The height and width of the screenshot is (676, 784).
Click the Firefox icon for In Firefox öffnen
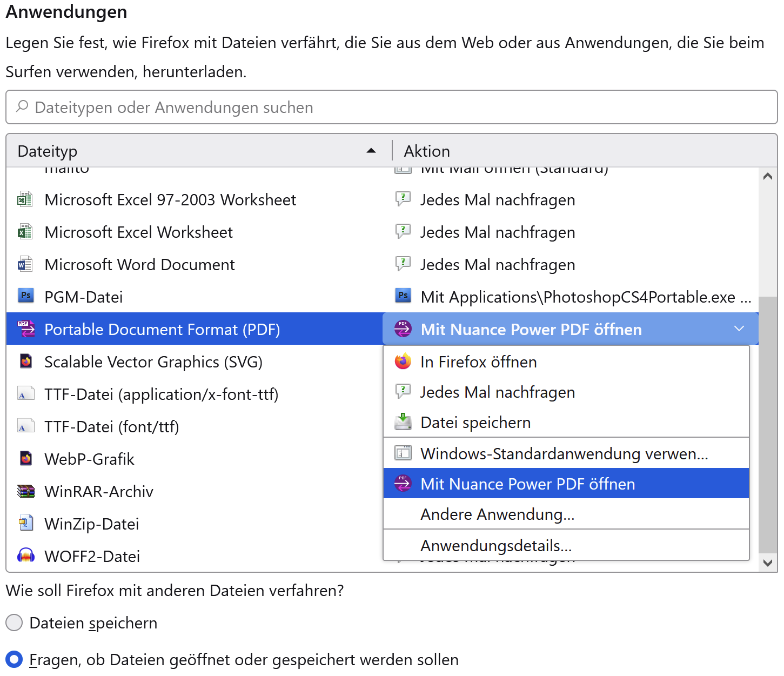(403, 362)
